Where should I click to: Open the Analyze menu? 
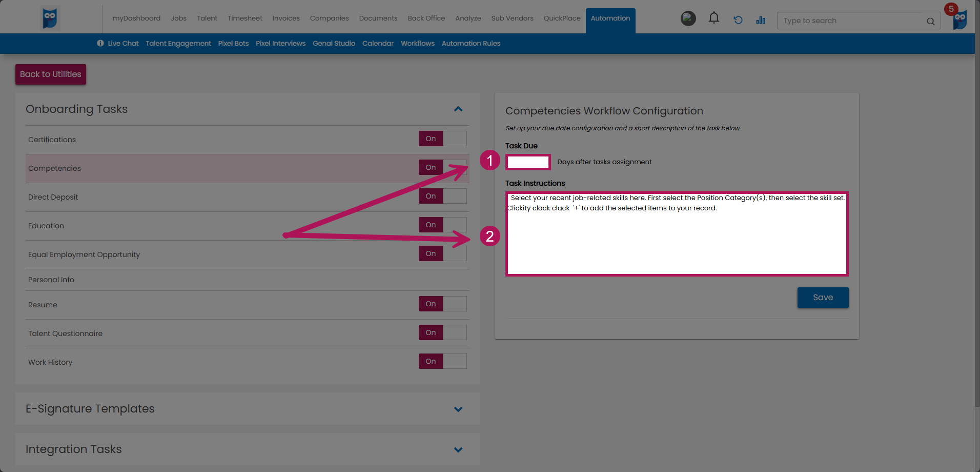pyautogui.click(x=468, y=18)
